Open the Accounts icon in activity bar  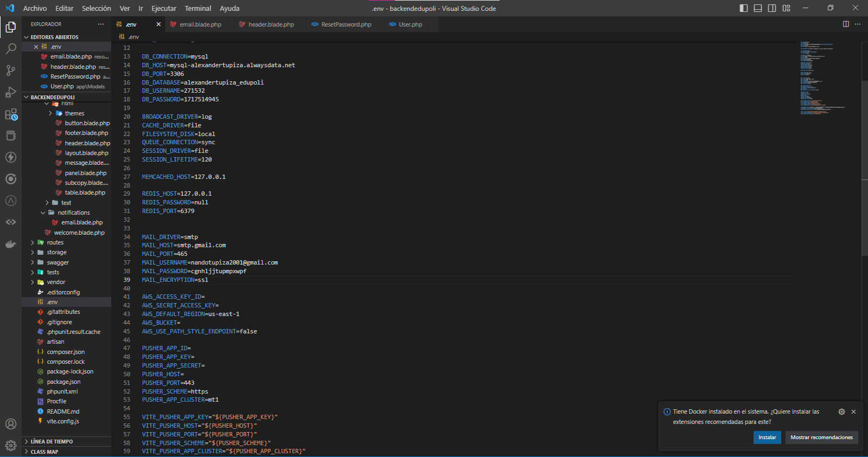[11, 424]
